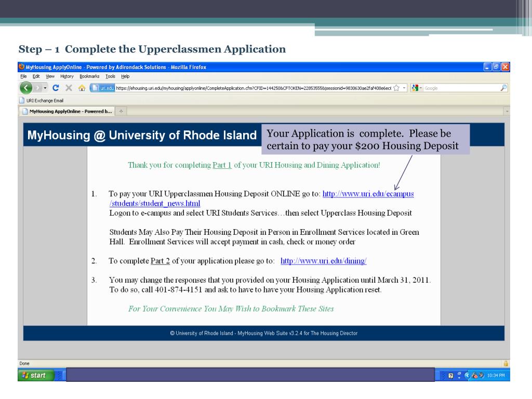
Task: Reload the page with the Refresh icon
Action: [x=56, y=88]
